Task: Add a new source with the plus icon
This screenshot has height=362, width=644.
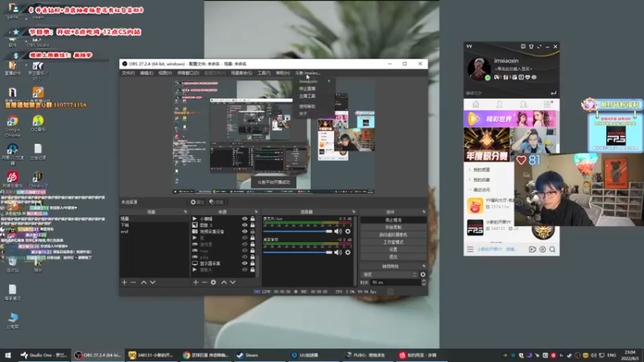Action: click(196, 282)
